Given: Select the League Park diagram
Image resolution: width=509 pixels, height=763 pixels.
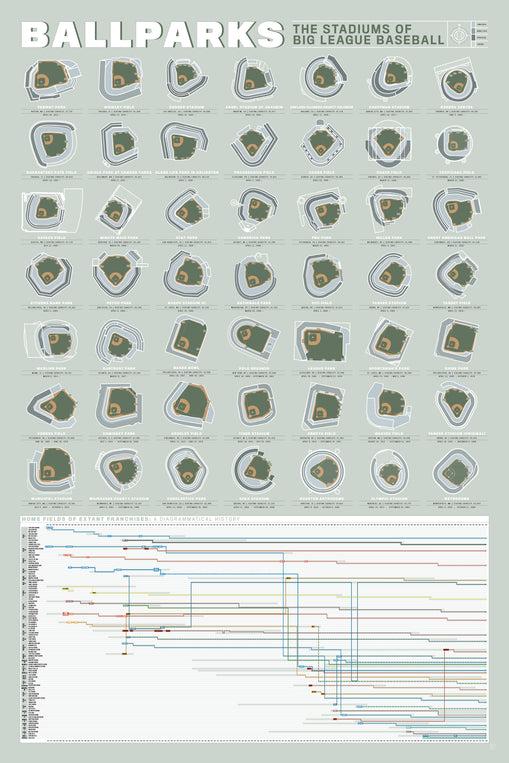Looking at the screenshot, I should click(x=322, y=342).
